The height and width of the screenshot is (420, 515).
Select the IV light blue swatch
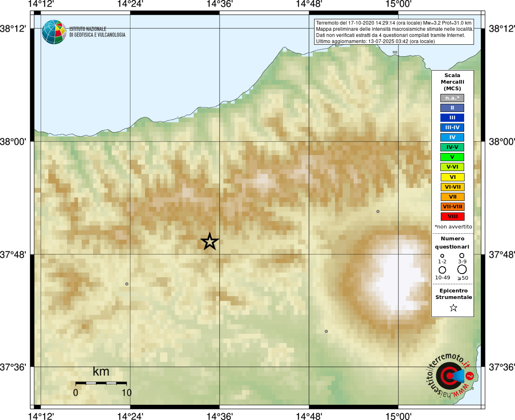(x=452, y=137)
